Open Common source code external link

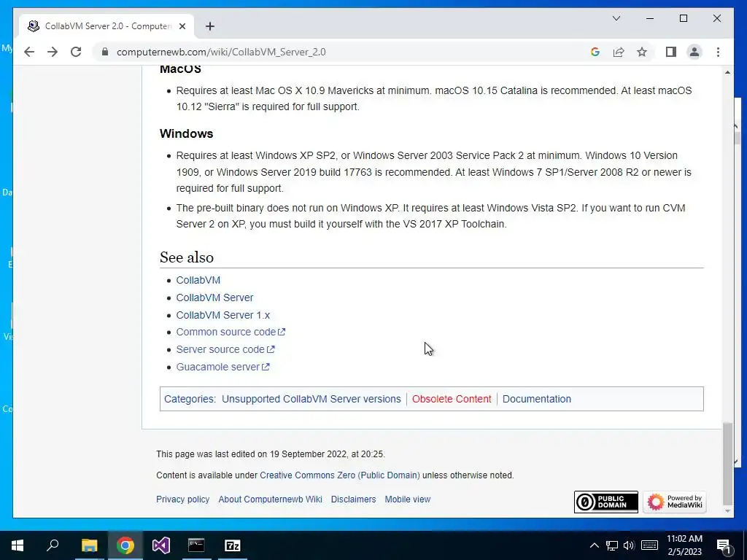click(x=231, y=332)
